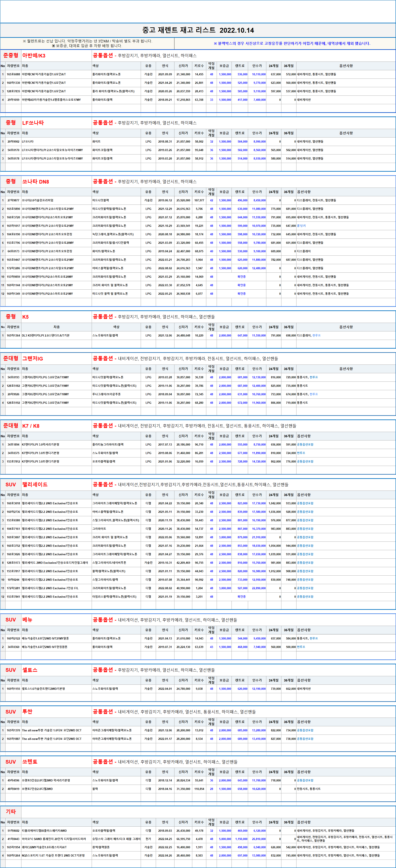The image size is (396, 868).
Task: Click mileage value 107,977
Action: click(x=199, y=200)
